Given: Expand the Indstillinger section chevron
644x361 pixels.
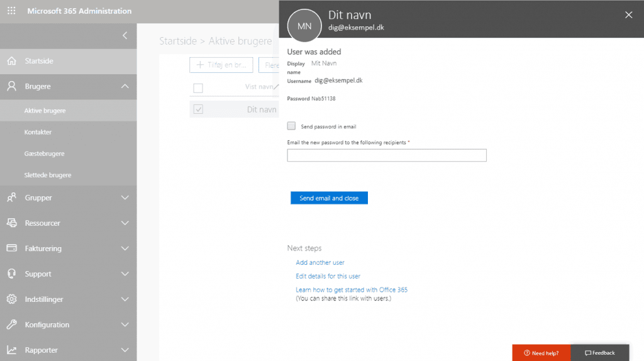Looking at the screenshot, I should point(125,299).
